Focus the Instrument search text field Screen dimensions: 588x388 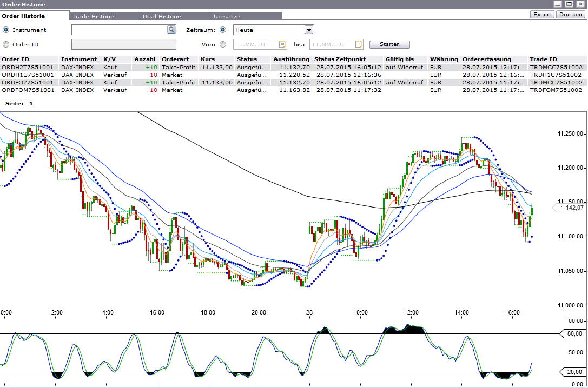coord(119,30)
